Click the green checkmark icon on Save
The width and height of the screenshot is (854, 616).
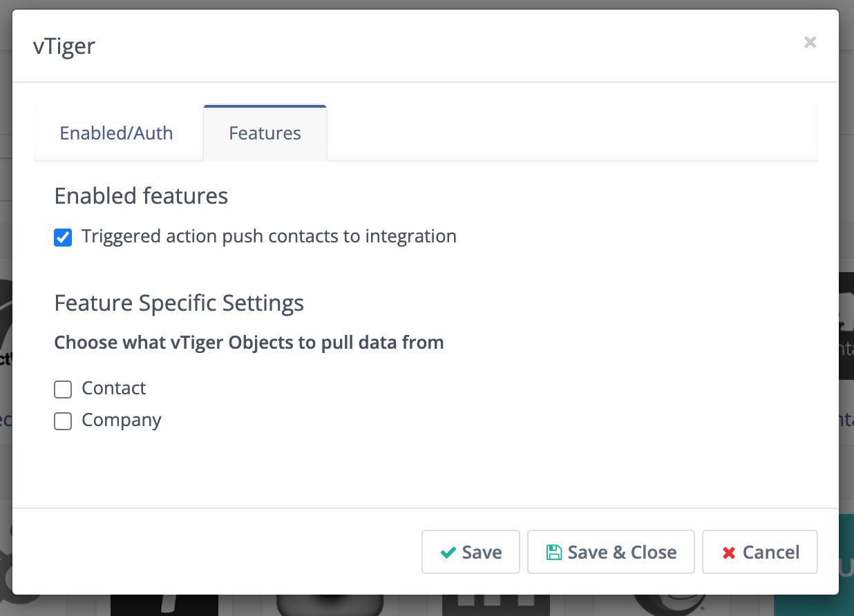[448, 552]
